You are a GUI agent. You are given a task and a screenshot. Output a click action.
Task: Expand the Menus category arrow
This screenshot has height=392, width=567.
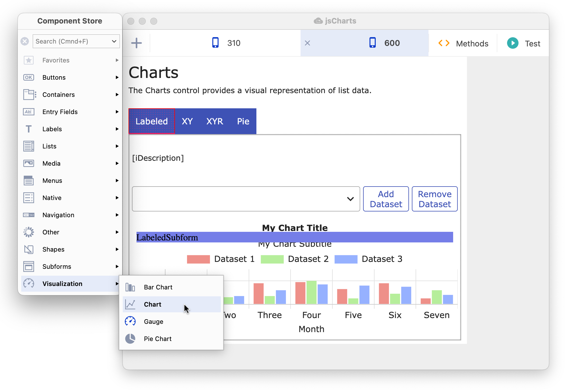point(117,181)
